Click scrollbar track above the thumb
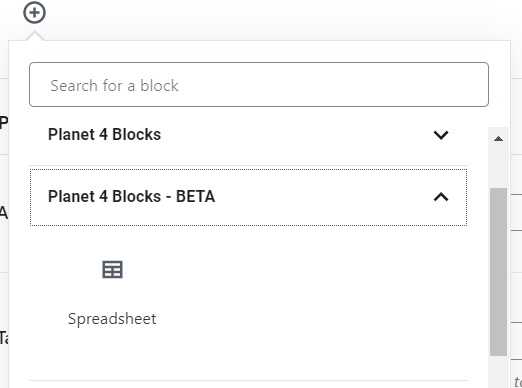Image resolution: width=522 pixels, height=388 pixels. pos(498,167)
